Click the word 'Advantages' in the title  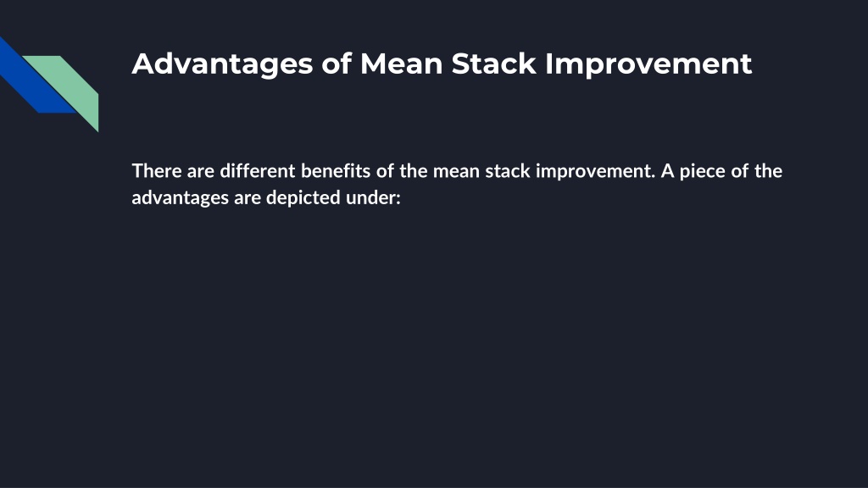223,64
